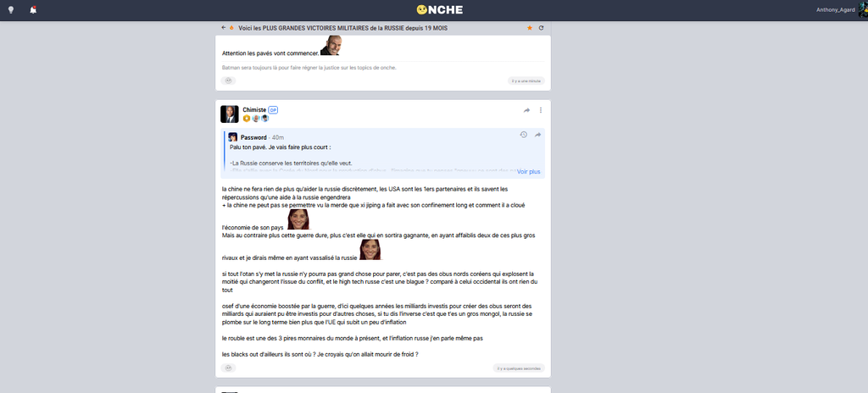Click the sticker after 'vassalisé la russie'
Image resolution: width=868 pixels, height=393 pixels.
(x=370, y=250)
